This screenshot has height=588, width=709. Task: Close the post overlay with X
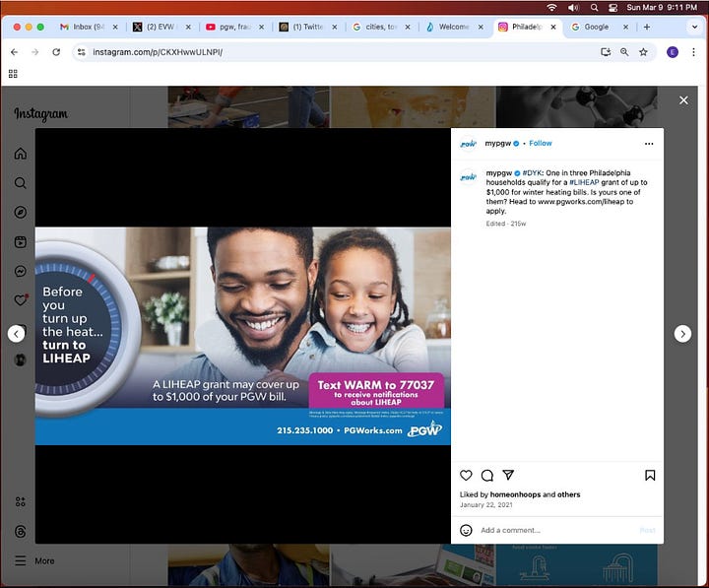(x=683, y=100)
